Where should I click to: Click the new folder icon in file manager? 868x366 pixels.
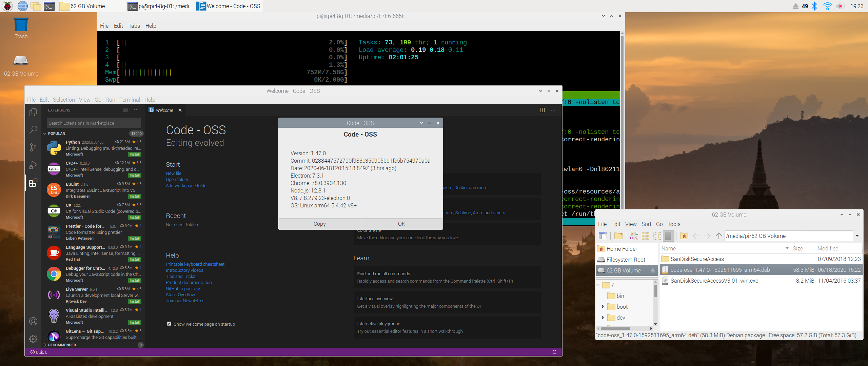(618, 236)
